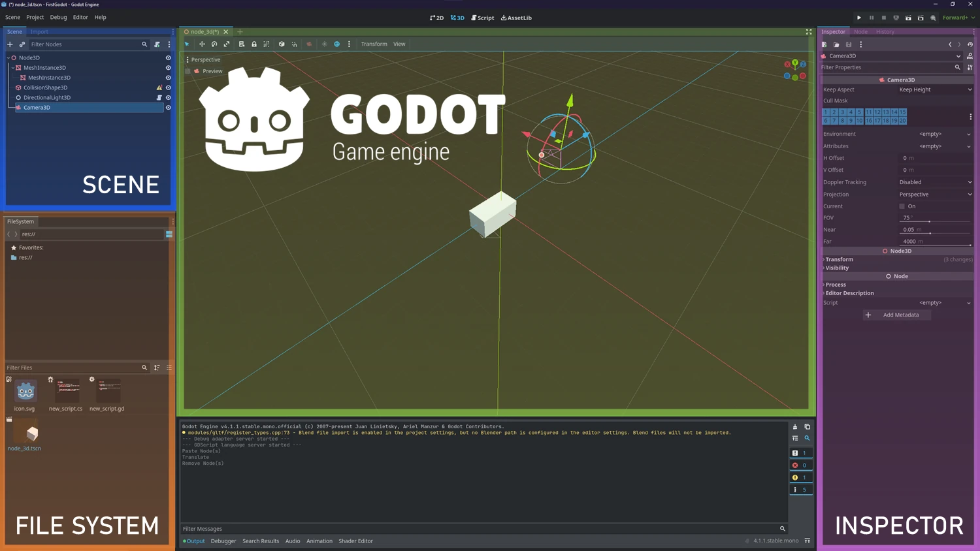The width and height of the screenshot is (980, 551).
Task: Switch to the Import tab
Action: (x=39, y=32)
